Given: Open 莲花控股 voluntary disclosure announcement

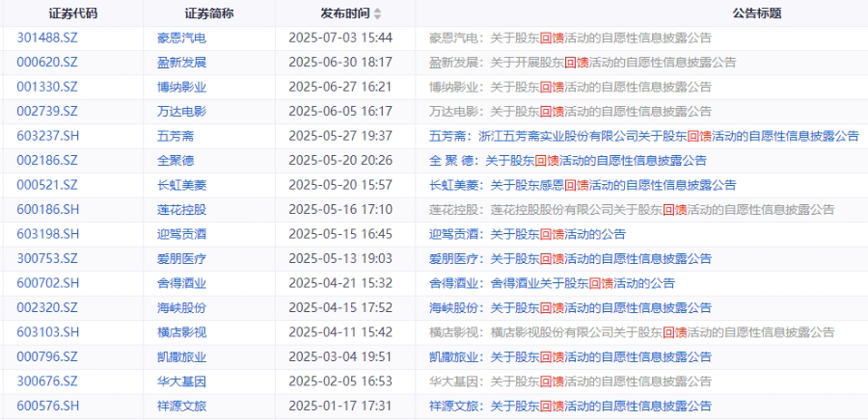Looking at the screenshot, I should (632, 209).
